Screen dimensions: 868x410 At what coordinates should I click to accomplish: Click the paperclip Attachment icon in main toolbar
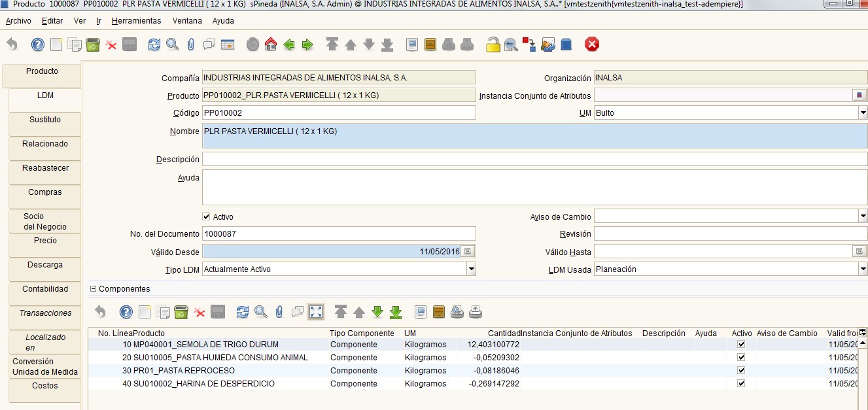point(190,44)
